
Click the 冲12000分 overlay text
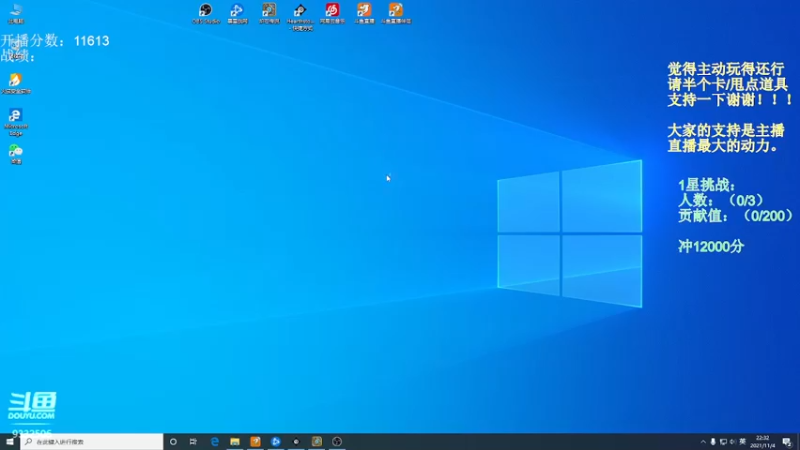(x=711, y=247)
